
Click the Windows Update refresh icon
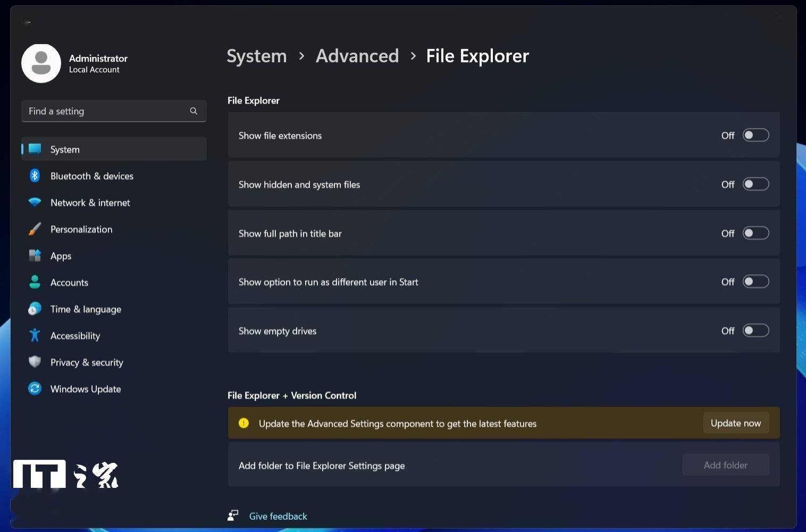[x=35, y=389]
